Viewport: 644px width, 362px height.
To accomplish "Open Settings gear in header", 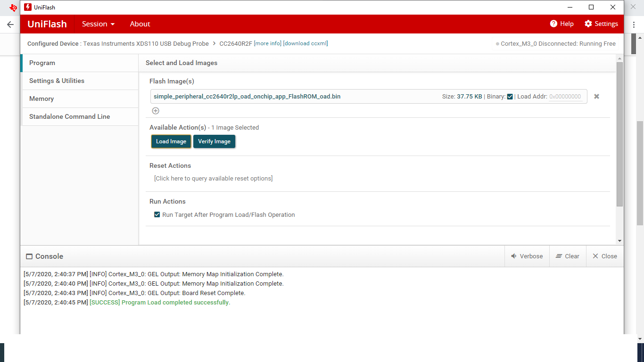I will coord(588,24).
